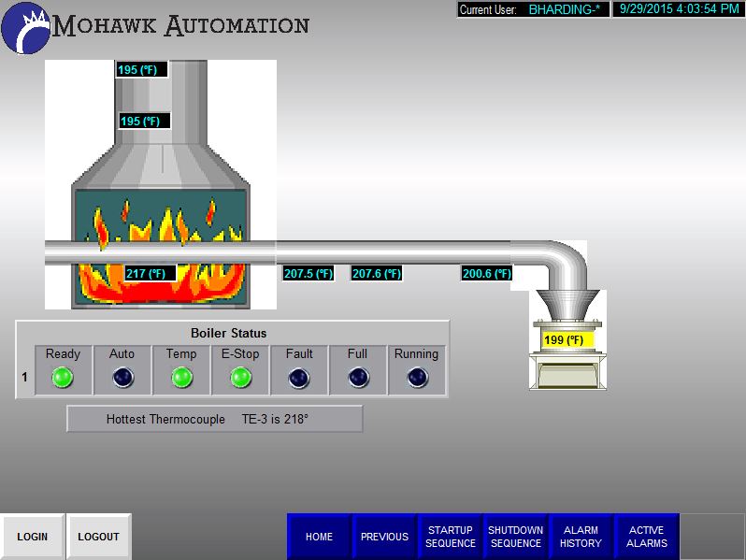Open the ACTIVE ALARMS screen
This screenshot has width=746, height=560.
[647, 537]
